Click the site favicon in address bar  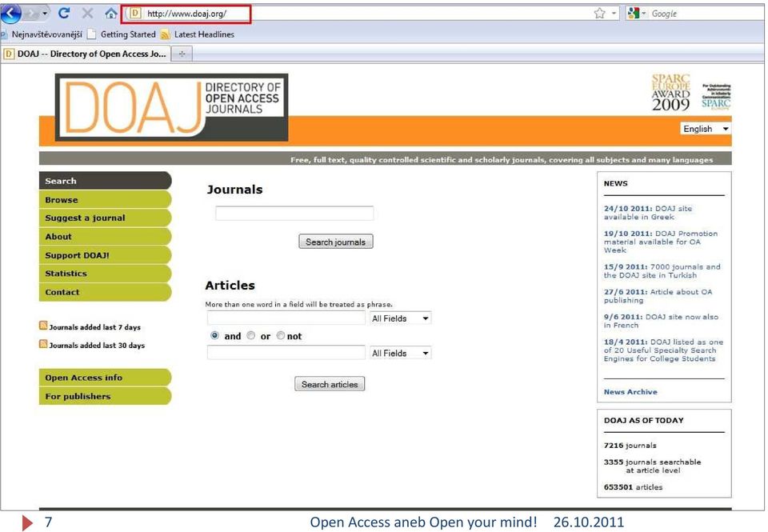[x=135, y=14]
